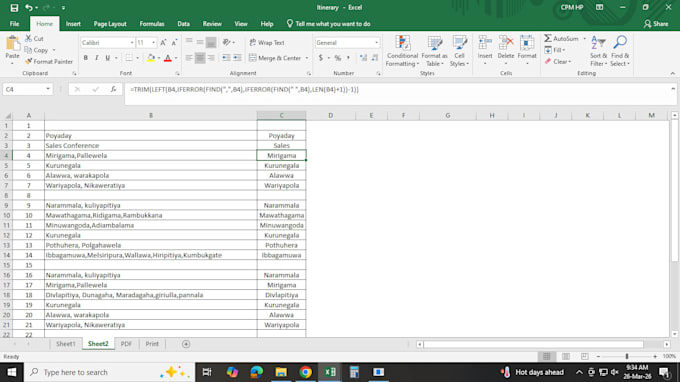The image size is (680, 382).
Task: Open the File menu
Action: 14,24
